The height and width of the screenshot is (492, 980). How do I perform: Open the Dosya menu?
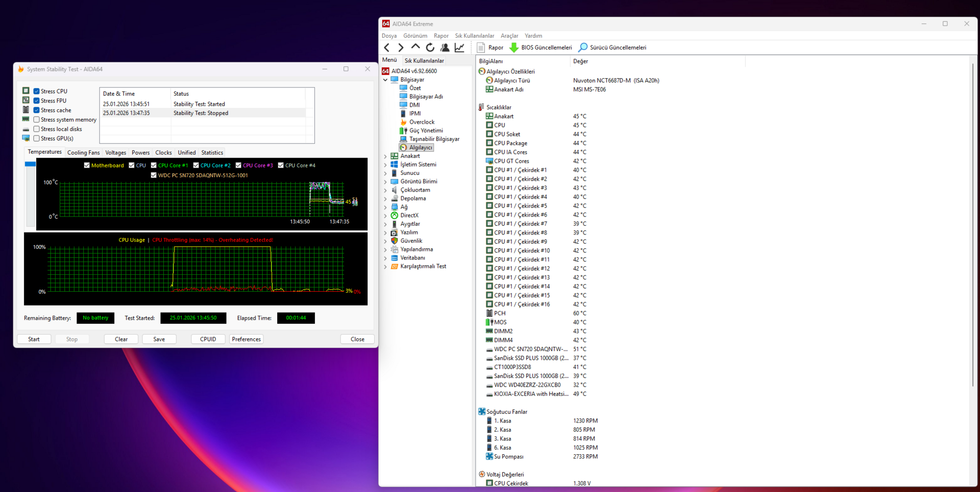[389, 36]
